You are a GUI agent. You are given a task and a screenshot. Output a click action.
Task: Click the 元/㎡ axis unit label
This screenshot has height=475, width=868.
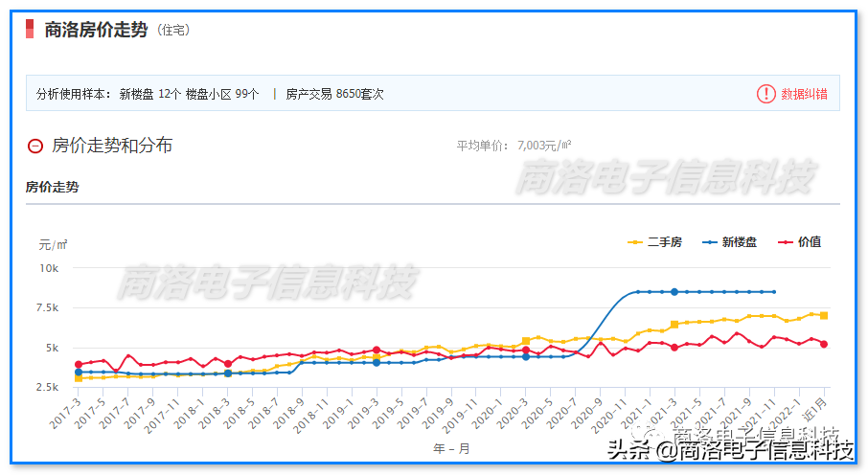53,245
